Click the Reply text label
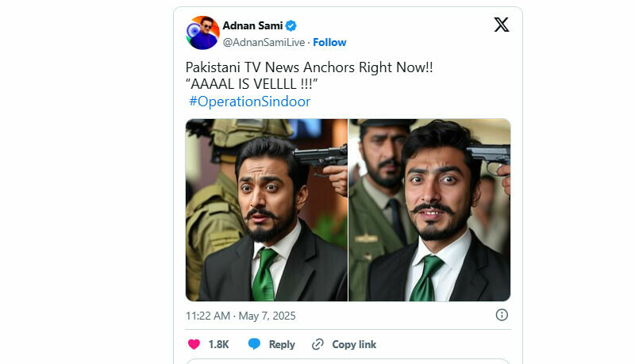The width and height of the screenshot is (635, 364). [x=282, y=344]
